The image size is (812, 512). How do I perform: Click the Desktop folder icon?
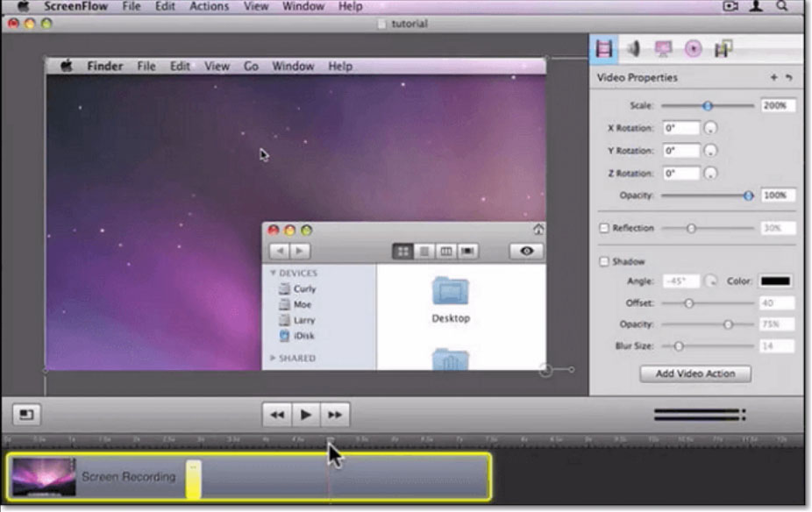[451, 291]
